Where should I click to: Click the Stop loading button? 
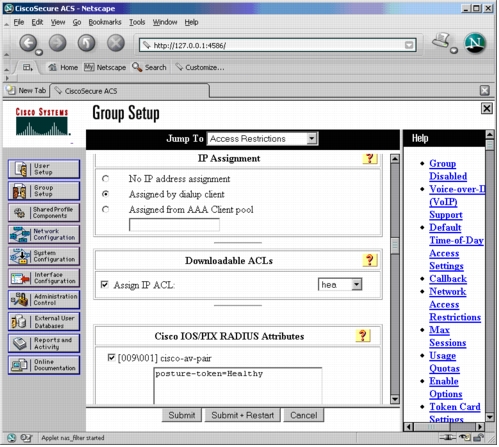pyautogui.click(x=116, y=43)
